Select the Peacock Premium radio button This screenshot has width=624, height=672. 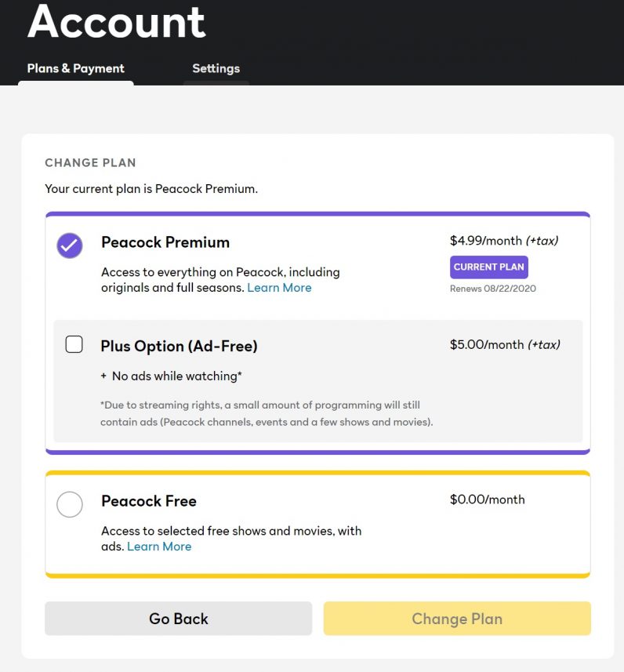point(70,245)
